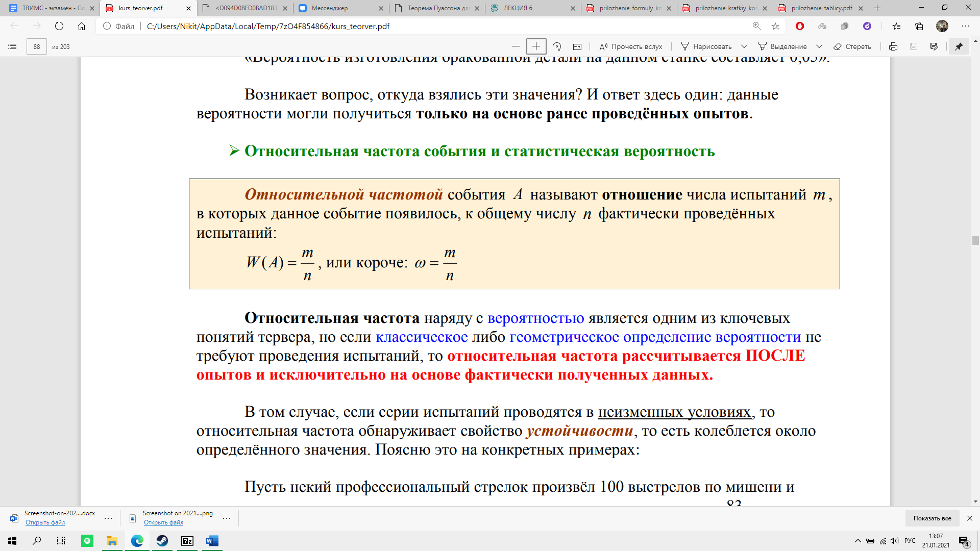Add this page to favorites star
The image size is (980, 551).
pyautogui.click(x=775, y=26)
